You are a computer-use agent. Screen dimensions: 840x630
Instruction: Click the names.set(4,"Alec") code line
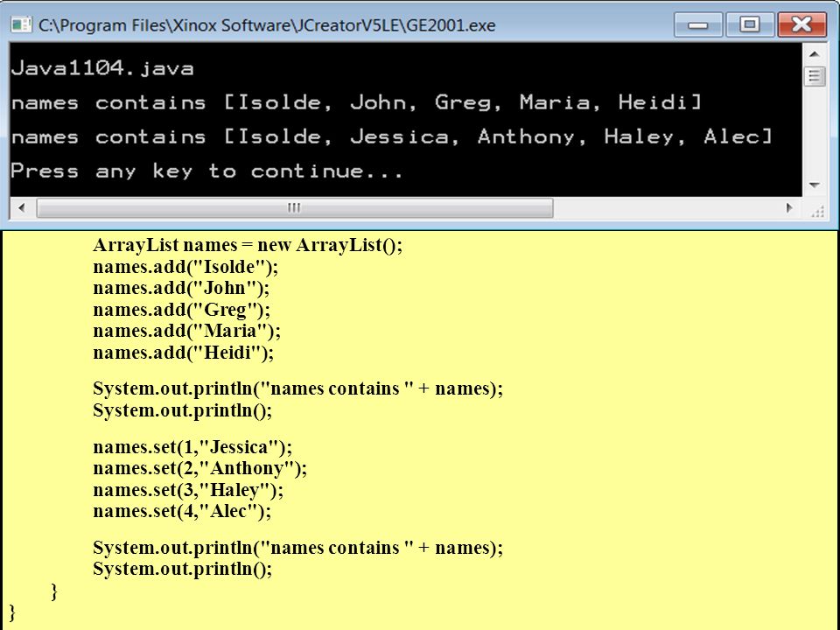[182, 511]
